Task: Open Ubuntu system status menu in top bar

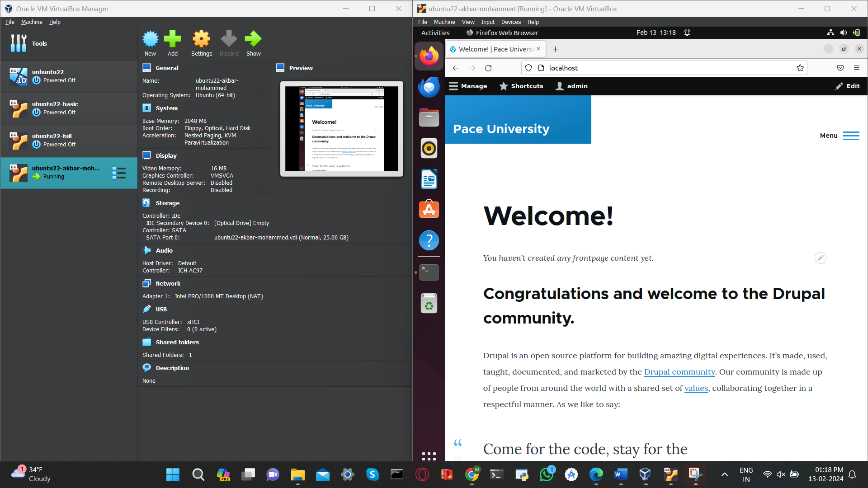Action: (843, 33)
